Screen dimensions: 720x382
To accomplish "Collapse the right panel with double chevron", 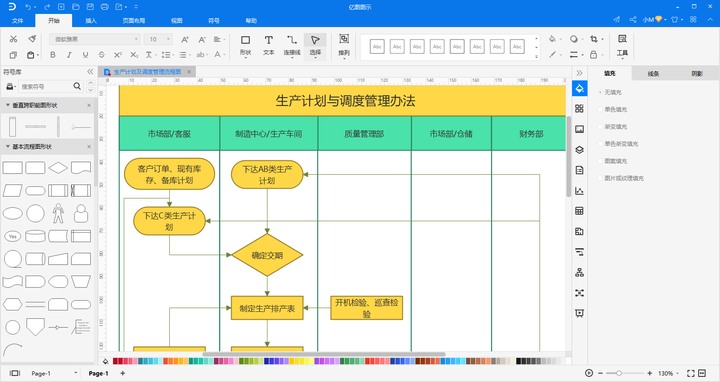I will click(579, 73).
